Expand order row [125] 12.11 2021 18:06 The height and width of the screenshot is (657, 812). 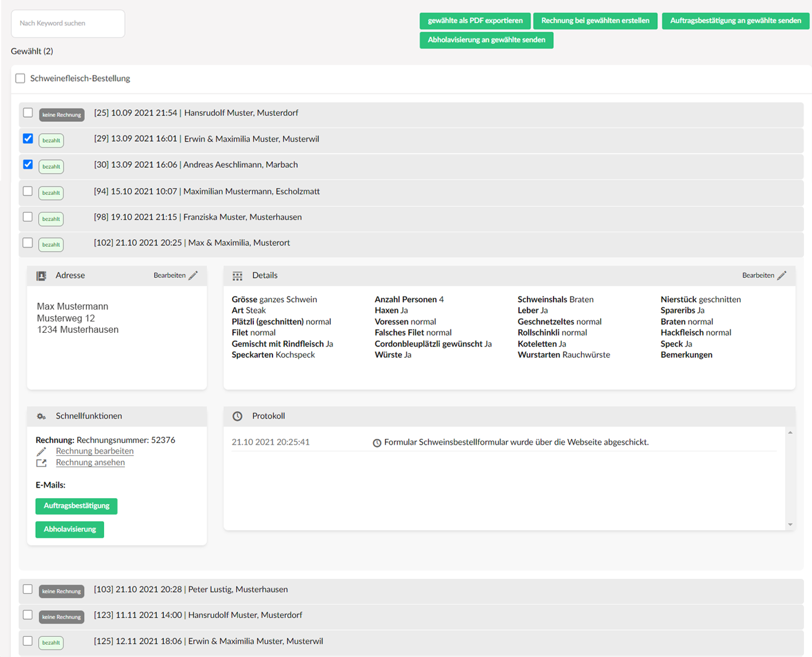tap(411, 643)
